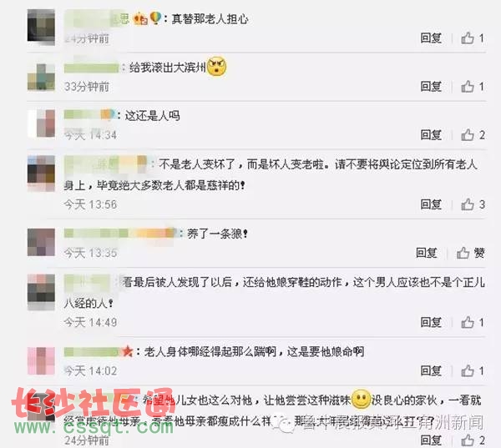
Task: Like the bottom comment from 24分钟前
Action: (x=473, y=440)
